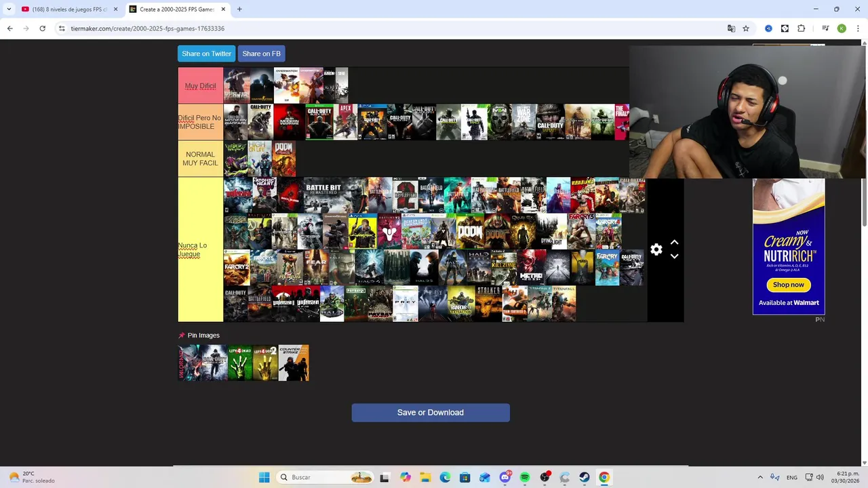
Task: Select Left 4 Dead 2 cover in pool
Action: click(x=265, y=363)
